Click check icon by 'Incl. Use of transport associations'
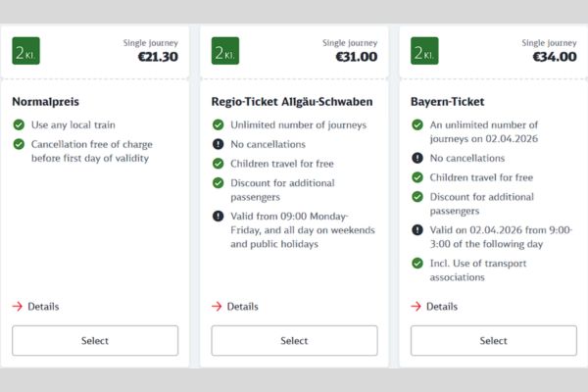 pos(416,264)
